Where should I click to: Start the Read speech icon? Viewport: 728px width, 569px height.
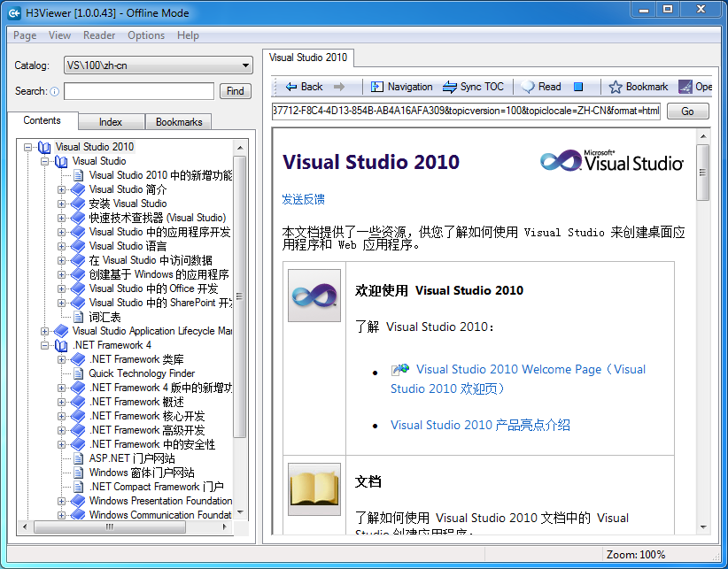[x=528, y=87]
